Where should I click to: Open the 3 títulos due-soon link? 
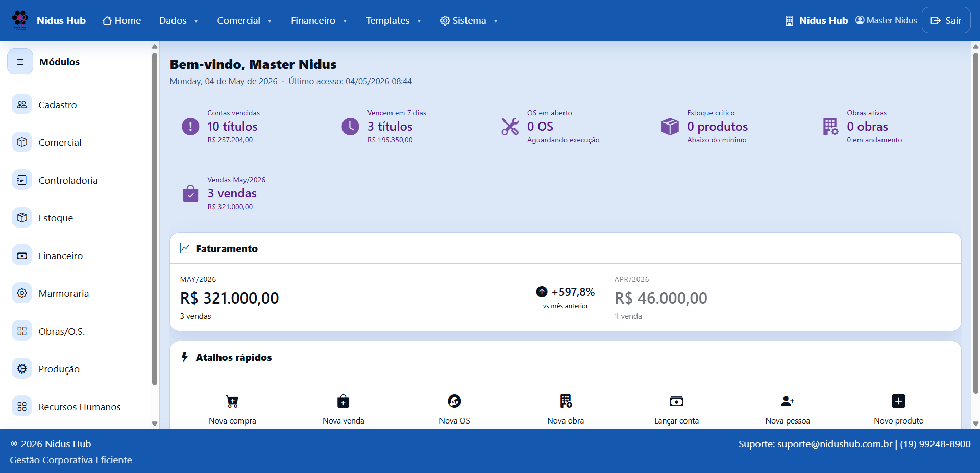coord(390,126)
